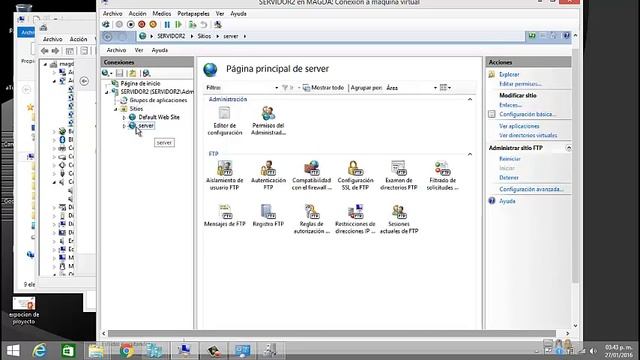Image resolution: width=640 pixels, height=360 pixels.
Task: Click the folder-up icon in Conexiones toolbar
Action: point(133,73)
